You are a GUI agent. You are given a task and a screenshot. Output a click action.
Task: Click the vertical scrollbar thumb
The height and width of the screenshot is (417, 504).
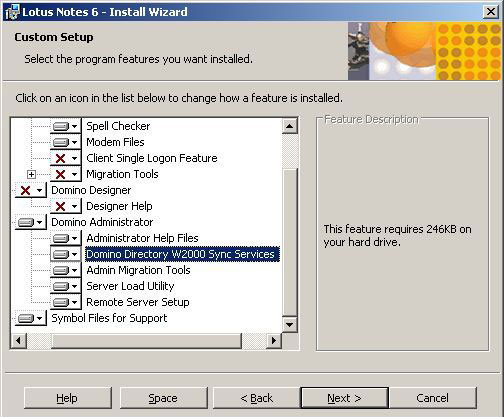click(289, 242)
